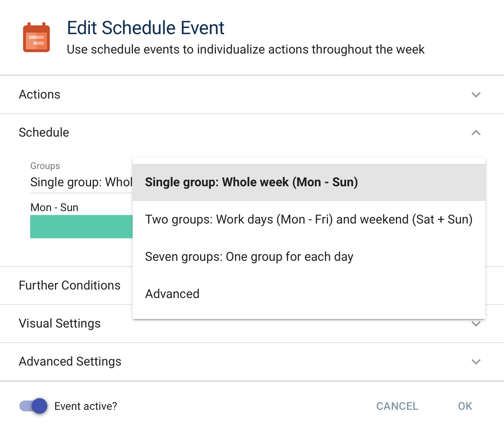Disable the "Event active?" switch
Image resolution: width=504 pixels, height=430 pixels.
click(x=33, y=406)
